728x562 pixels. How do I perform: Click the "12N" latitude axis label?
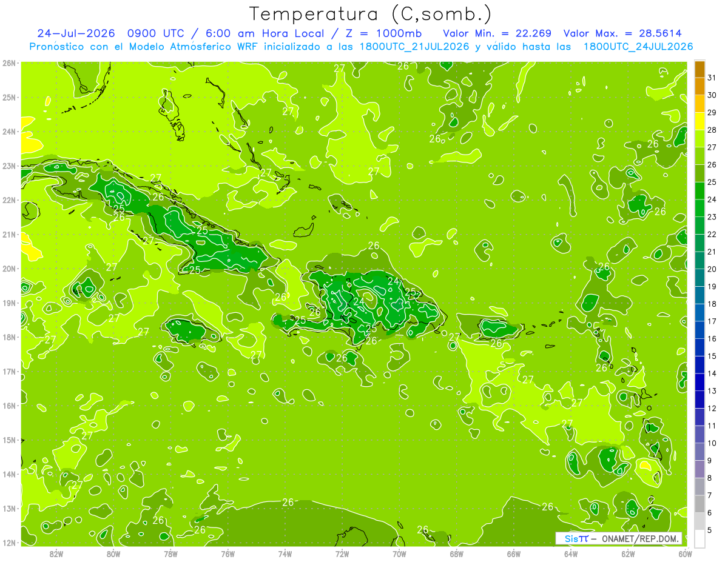(9, 543)
